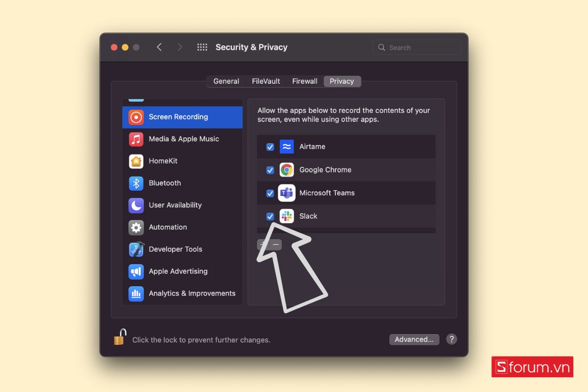This screenshot has width=588, height=392.
Task: Select the Google Chrome name in list
Action: pos(325,170)
